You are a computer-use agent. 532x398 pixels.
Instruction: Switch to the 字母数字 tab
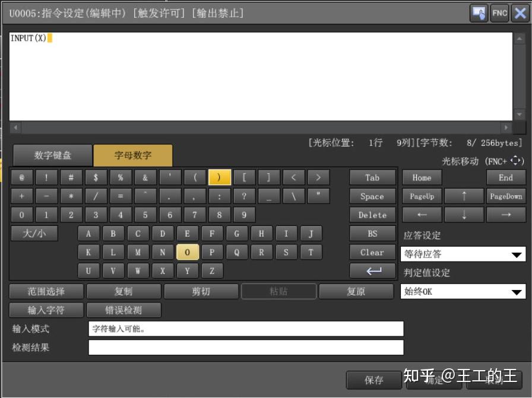click(133, 154)
